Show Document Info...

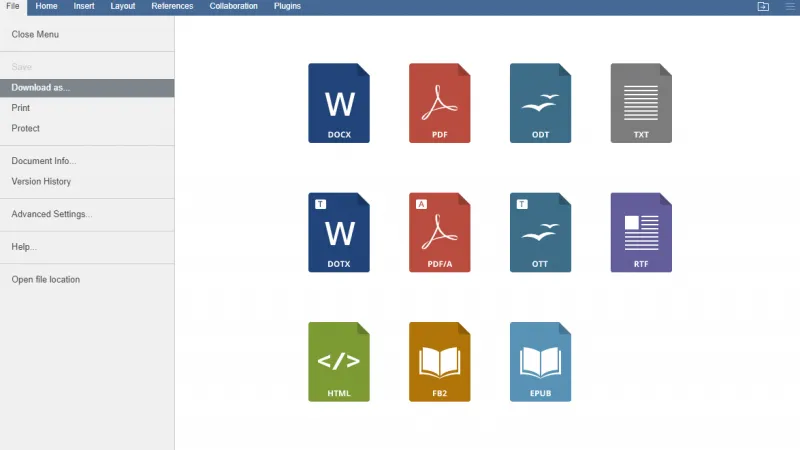pos(87,161)
